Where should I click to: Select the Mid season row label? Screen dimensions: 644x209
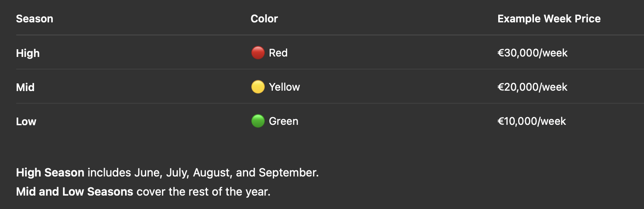click(25, 87)
